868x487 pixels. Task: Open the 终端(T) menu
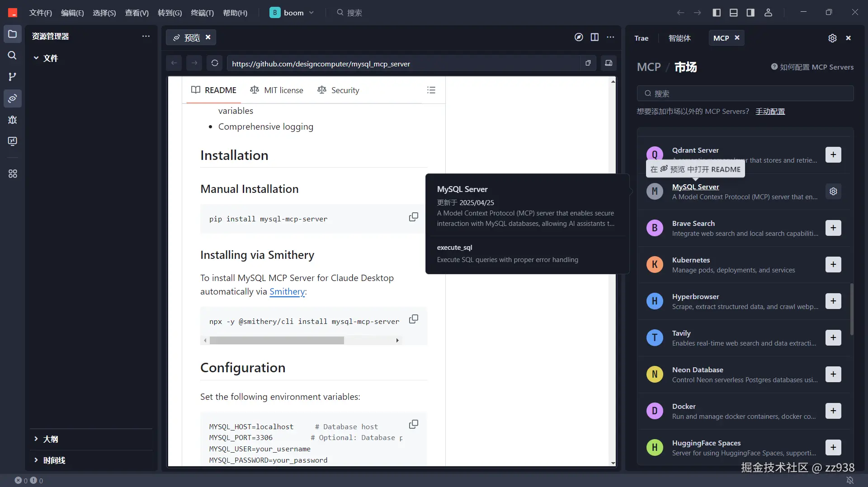coord(202,13)
